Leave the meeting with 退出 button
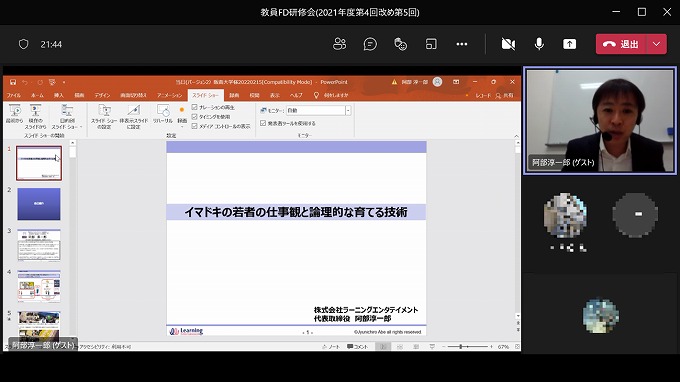This screenshot has height=382, width=680. (621, 44)
